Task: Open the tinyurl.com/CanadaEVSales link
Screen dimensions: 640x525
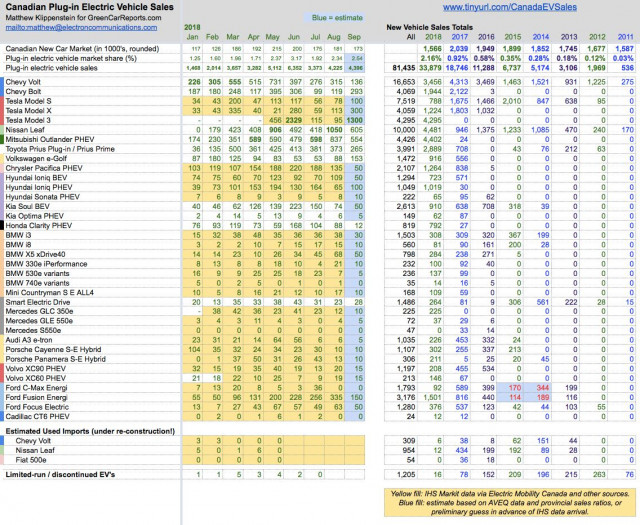Action: click(x=510, y=7)
